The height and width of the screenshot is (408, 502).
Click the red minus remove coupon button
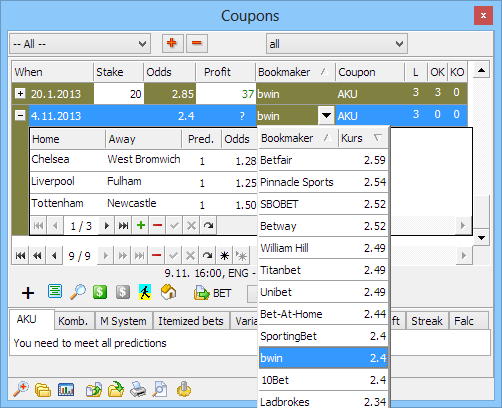(197, 43)
